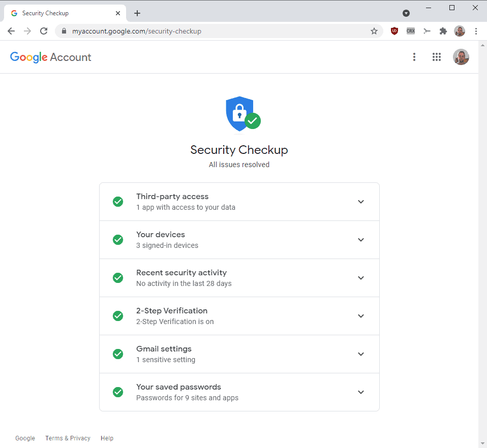Expand the Your devices section
487x448 pixels.
click(361, 239)
